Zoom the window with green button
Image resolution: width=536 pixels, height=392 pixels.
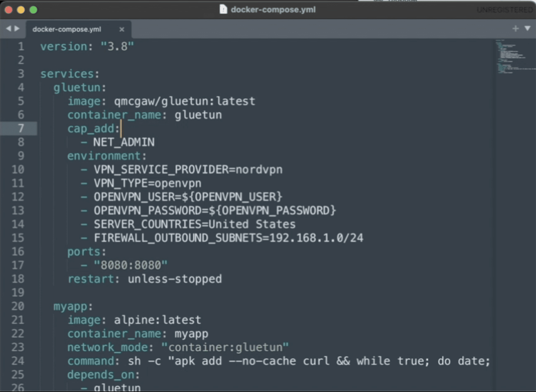(x=33, y=10)
